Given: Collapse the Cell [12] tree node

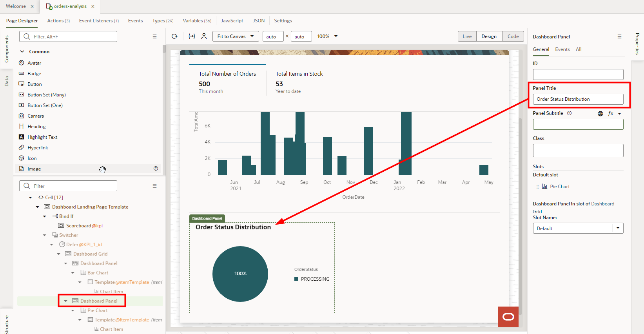Looking at the screenshot, I should [x=31, y=198].
